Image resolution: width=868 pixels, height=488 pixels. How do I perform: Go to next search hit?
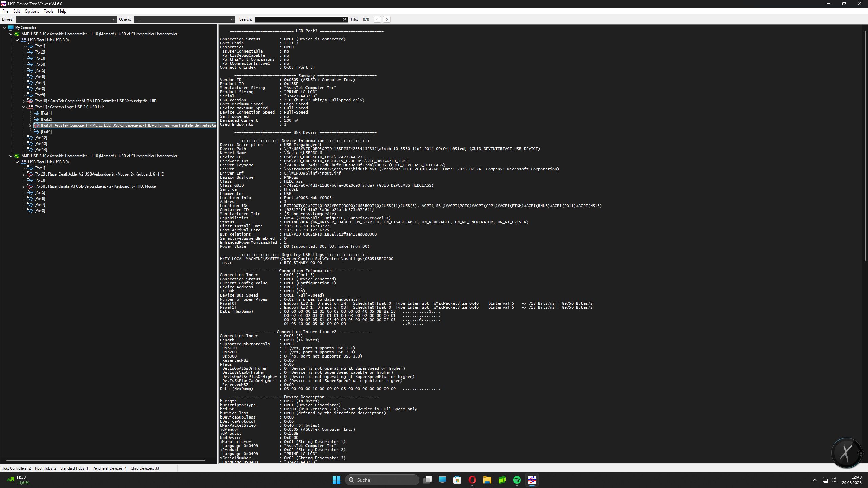pos(387,19)
